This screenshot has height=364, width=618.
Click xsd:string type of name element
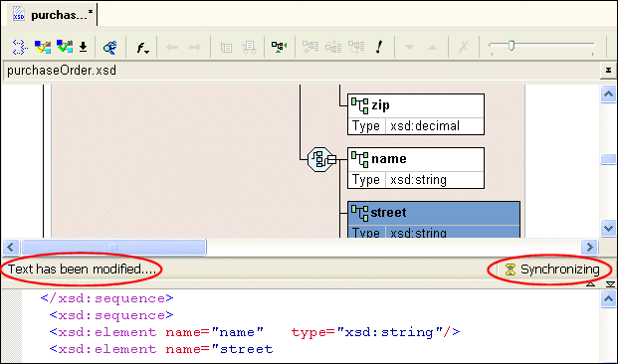tap(418, 180)
